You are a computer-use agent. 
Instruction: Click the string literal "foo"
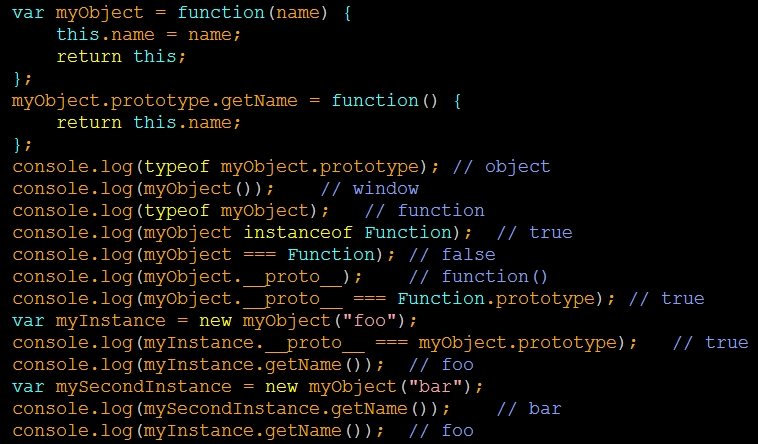click(370, 321)
